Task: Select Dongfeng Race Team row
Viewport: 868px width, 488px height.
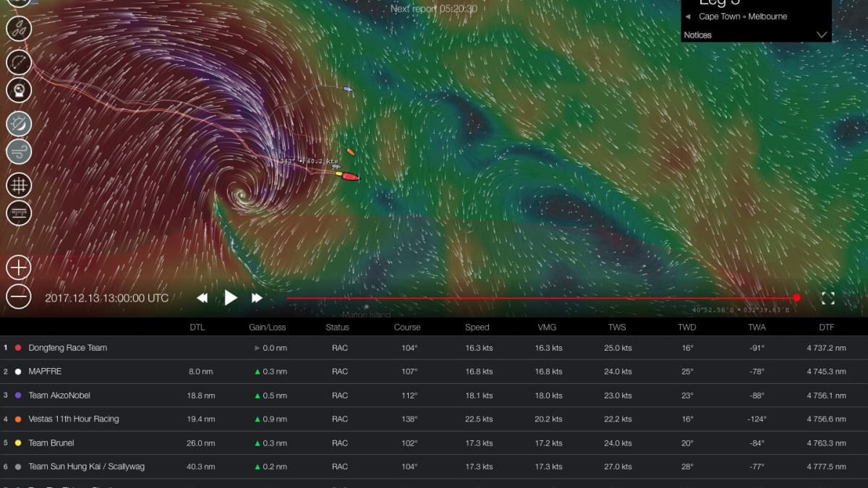Action: click(x=434, y=348)
